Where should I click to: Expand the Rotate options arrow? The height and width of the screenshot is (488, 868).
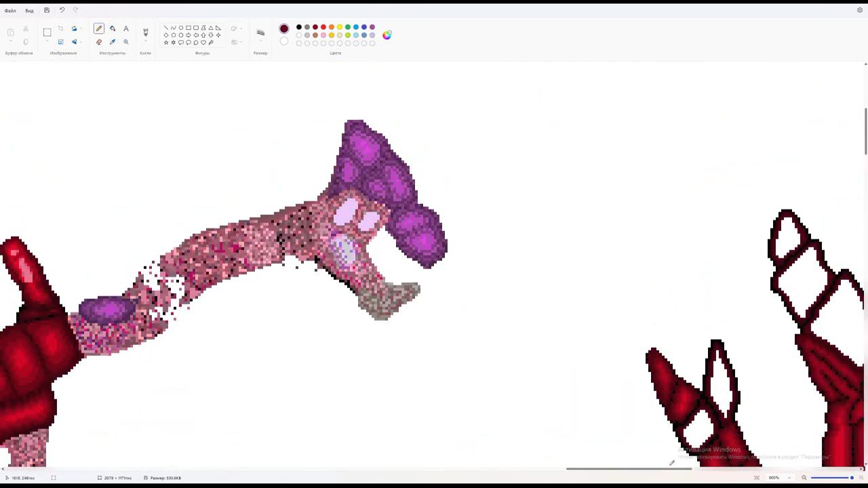click(x=81, y=28)
